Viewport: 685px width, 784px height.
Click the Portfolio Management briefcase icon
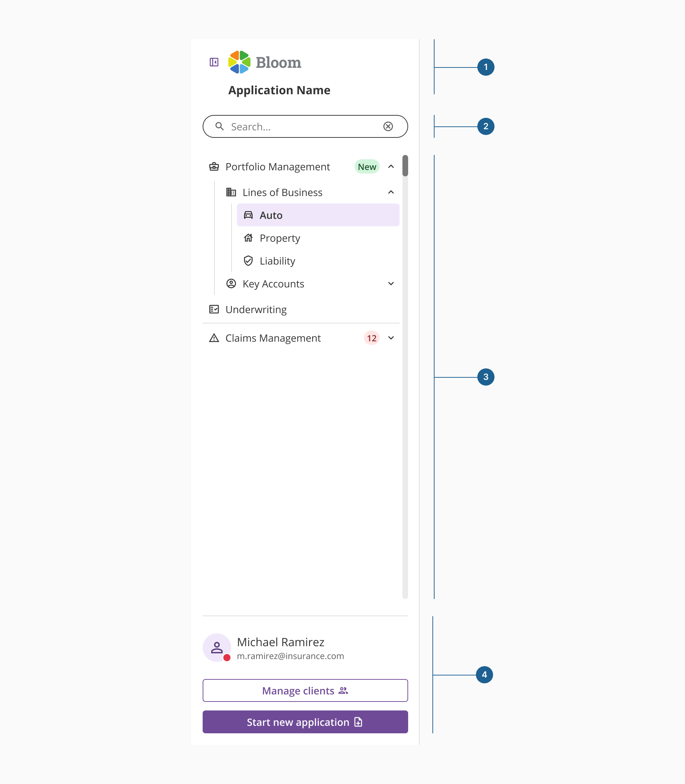(x=214, y=167)
